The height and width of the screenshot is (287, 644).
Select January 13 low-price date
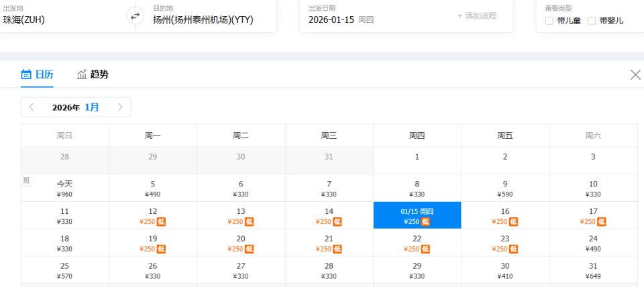[x=241, y=215]
